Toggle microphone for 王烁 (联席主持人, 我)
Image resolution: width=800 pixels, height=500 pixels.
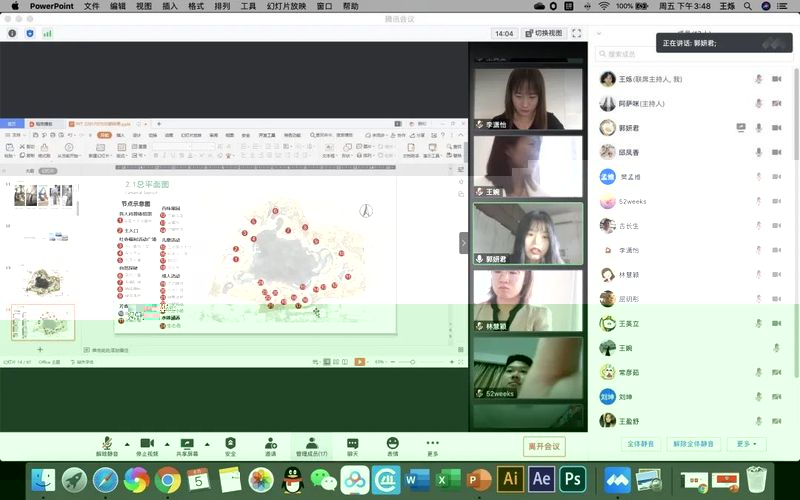[x=759, y=79]
